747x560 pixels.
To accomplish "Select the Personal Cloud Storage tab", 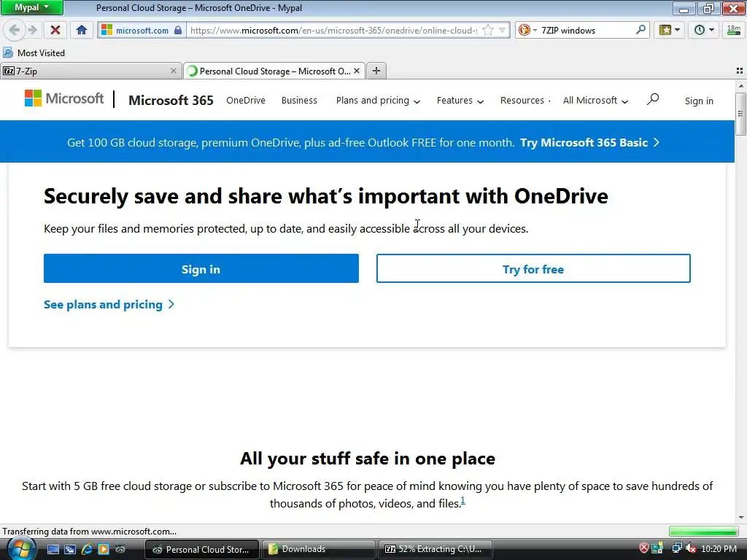I will pyautogui.click(x=274, y=71).
